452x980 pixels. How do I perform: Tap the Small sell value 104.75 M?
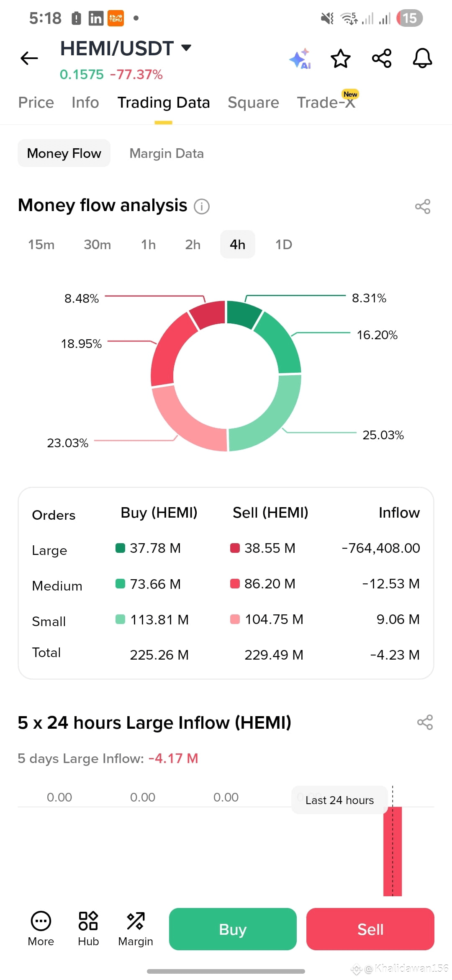[x=274, y=619]
